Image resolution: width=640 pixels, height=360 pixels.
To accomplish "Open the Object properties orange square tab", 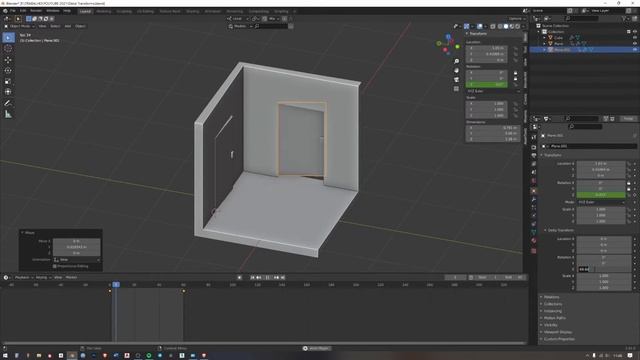I will point(533,191).
